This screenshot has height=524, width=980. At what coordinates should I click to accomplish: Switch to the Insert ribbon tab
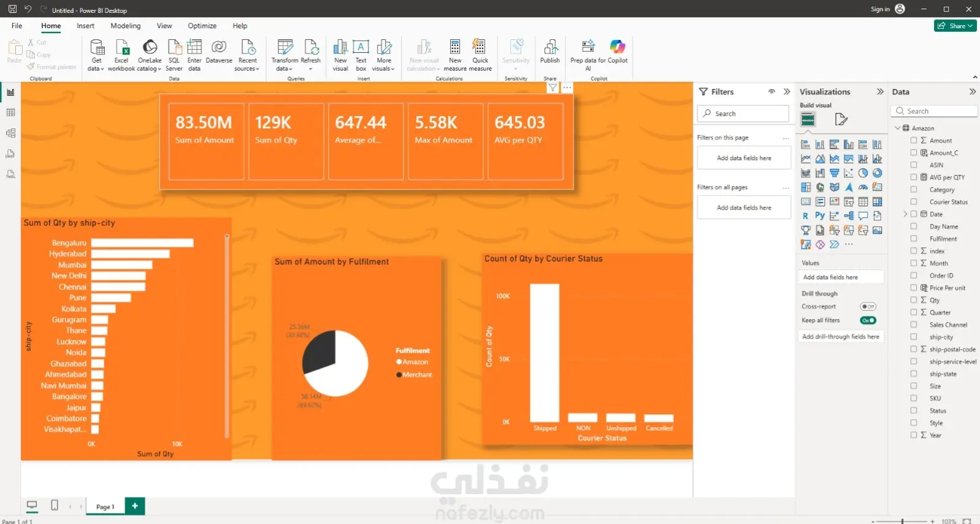pos(85,26)
